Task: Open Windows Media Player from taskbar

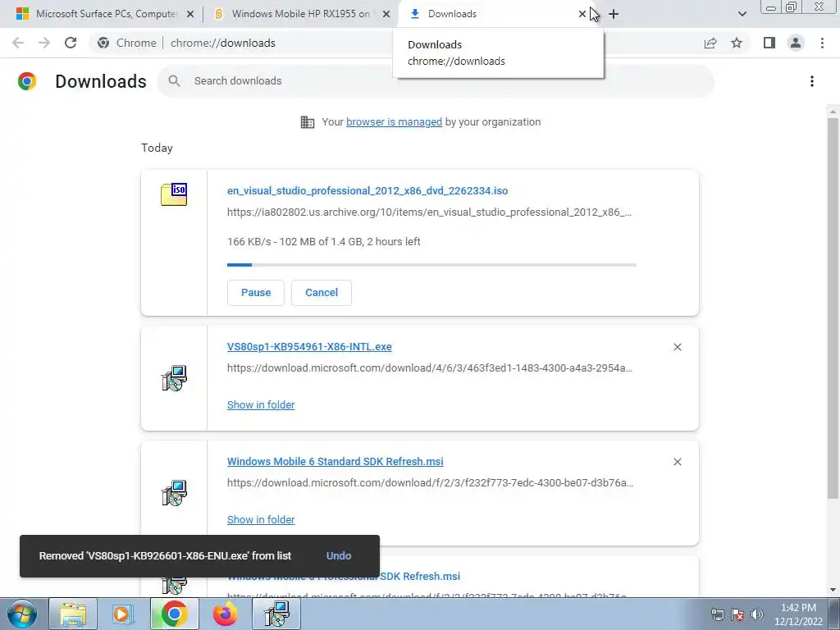Action: pos(123,614)
